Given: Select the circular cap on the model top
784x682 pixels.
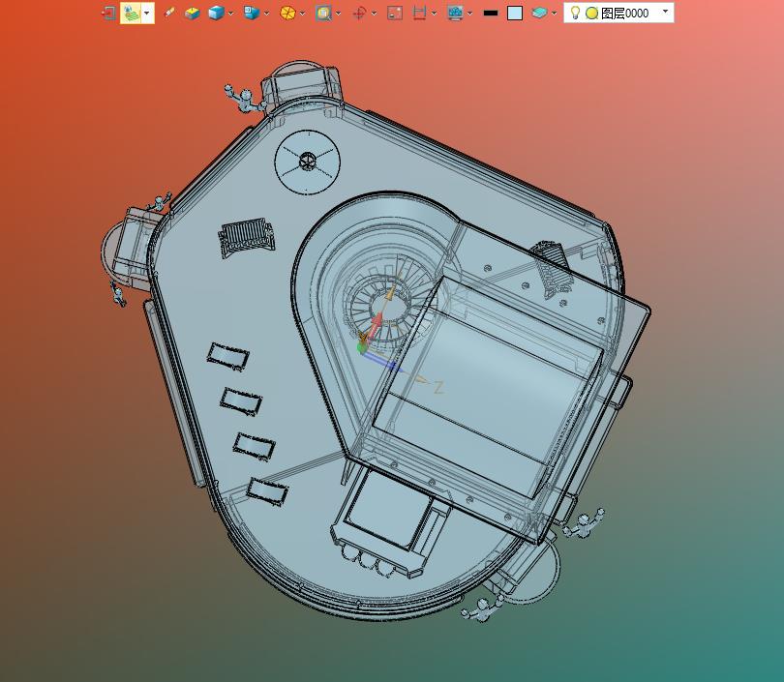Looking at the screenshot, I should pos(308,162).
